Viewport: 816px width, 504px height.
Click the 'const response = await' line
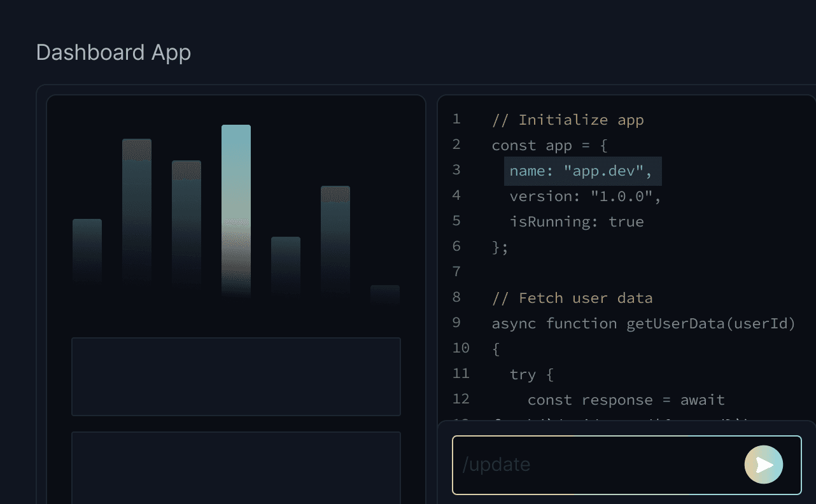626,400
